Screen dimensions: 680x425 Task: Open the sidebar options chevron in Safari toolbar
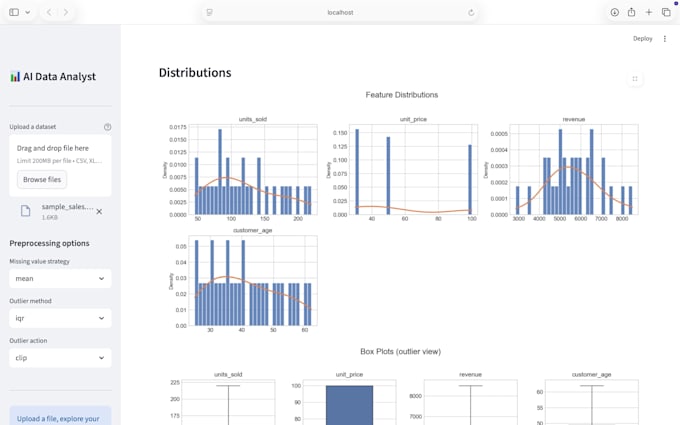click(28, 12)
